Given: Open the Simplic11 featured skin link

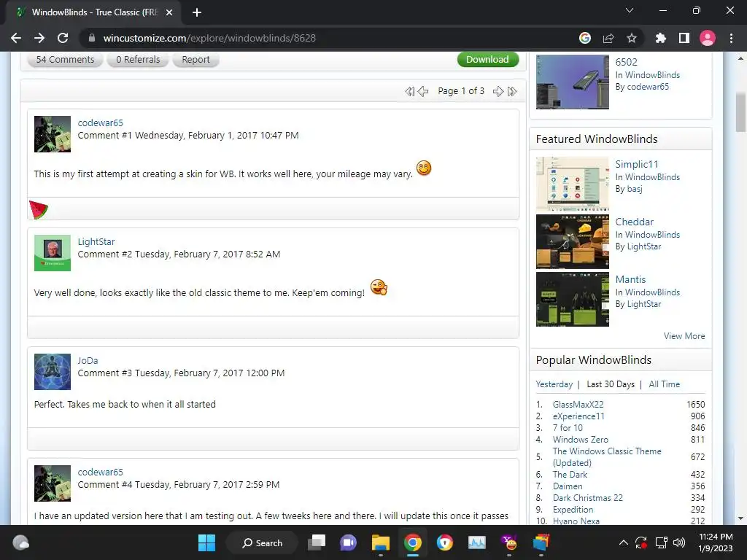Looking at the screenshot, I should click(636, 164).
